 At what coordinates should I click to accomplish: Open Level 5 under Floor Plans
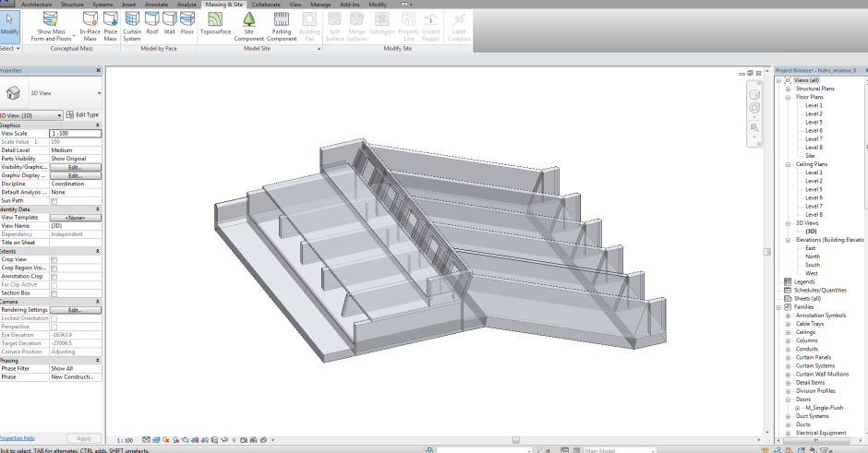(x=814, y=122)
